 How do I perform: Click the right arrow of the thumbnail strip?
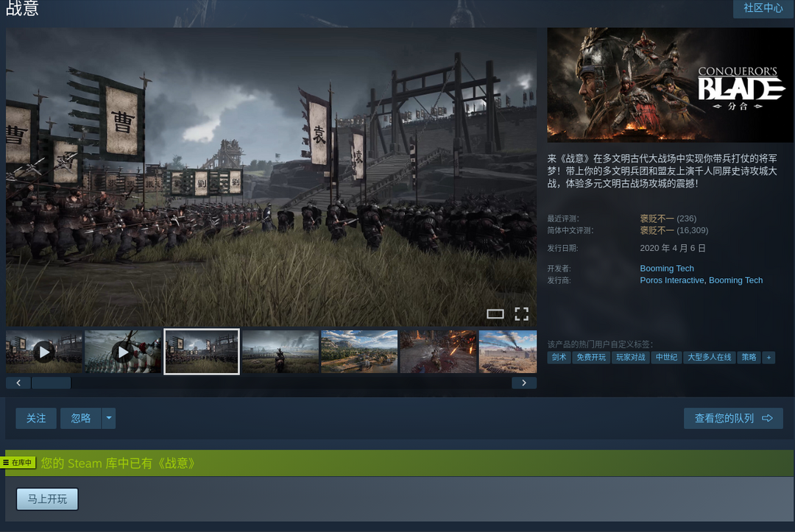click(x=524, y=383)
